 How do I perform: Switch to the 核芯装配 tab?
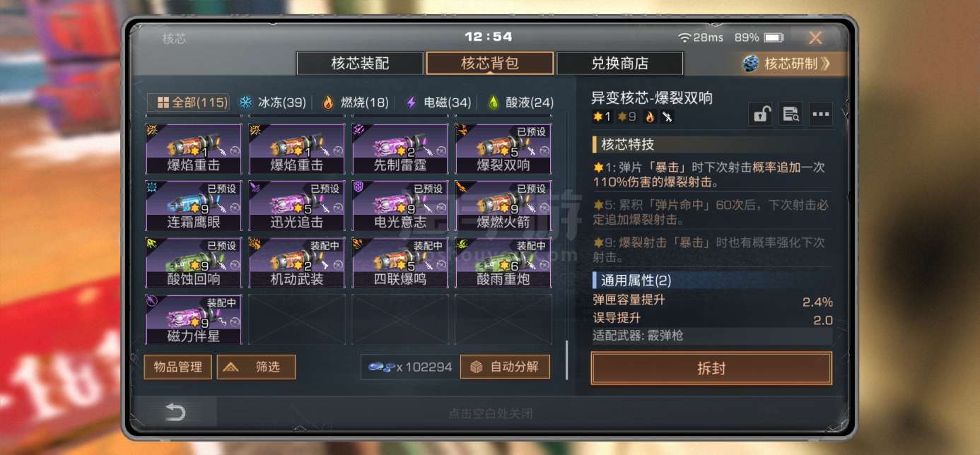[x=360, y=63]
